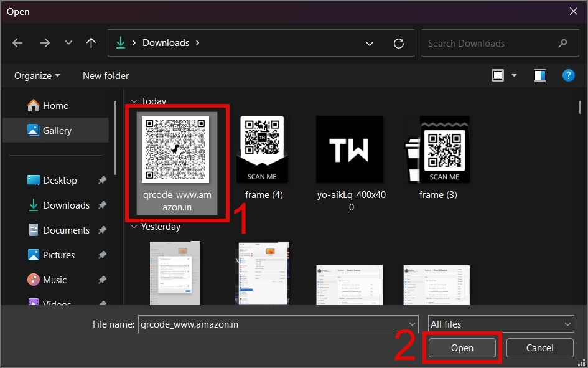Click the Cancel button

click(539, 348)
